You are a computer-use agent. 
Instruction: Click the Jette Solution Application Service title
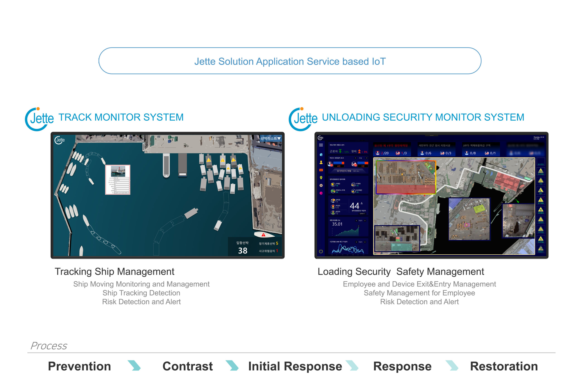click(290, 61)
